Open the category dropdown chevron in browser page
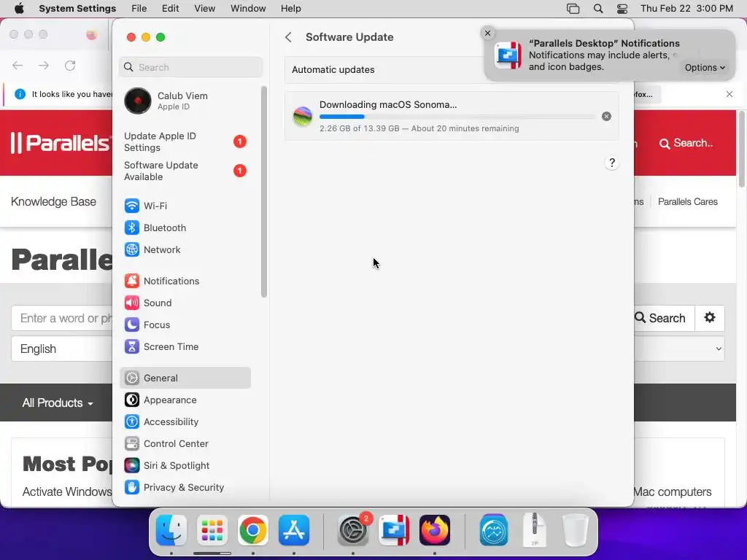The width and height of the screenshot is (747, 560). [719, 349]
